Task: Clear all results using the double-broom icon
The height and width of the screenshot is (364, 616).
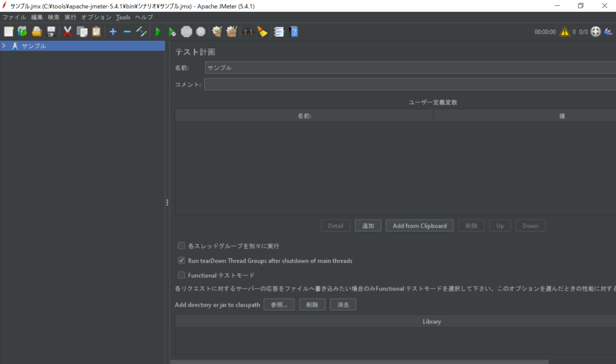Action: pos(231,31)
